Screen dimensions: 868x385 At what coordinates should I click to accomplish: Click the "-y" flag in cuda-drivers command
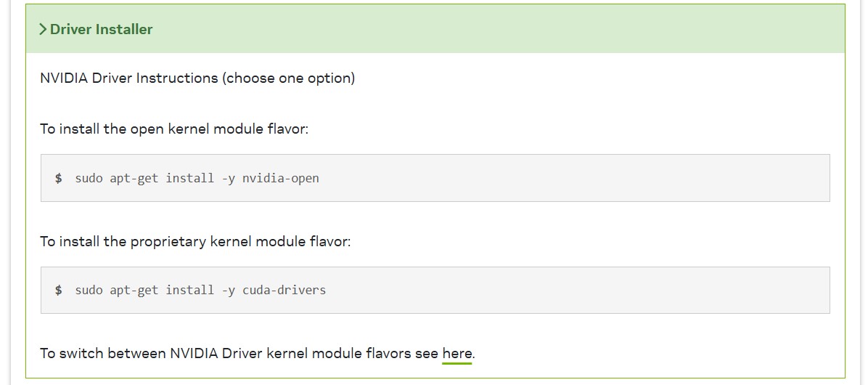click(x=228, y=290)
